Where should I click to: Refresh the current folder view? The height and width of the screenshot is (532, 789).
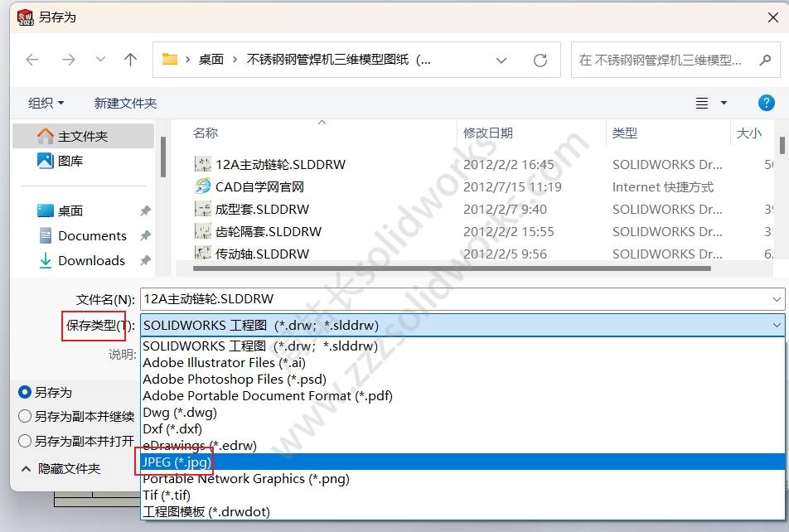point(540,60)
